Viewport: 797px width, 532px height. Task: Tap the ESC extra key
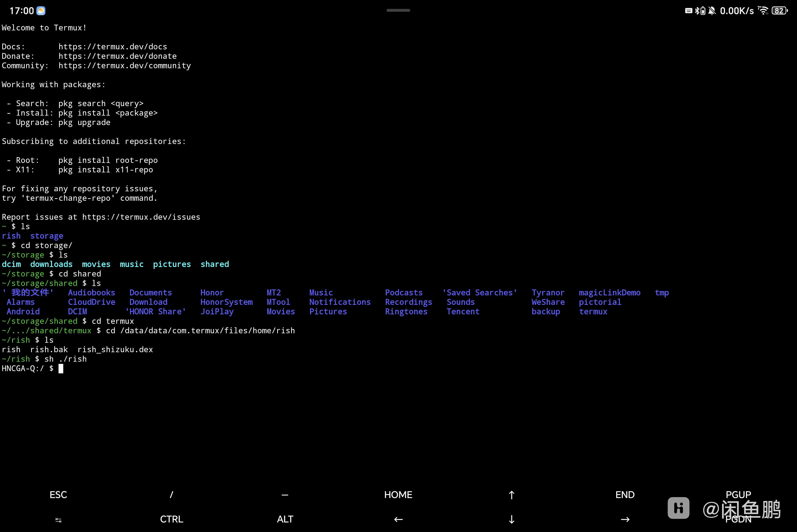58,495
